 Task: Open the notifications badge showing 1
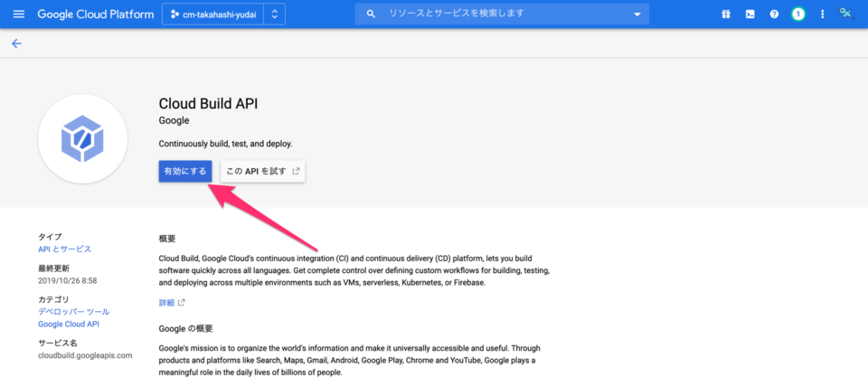[797, 14]
